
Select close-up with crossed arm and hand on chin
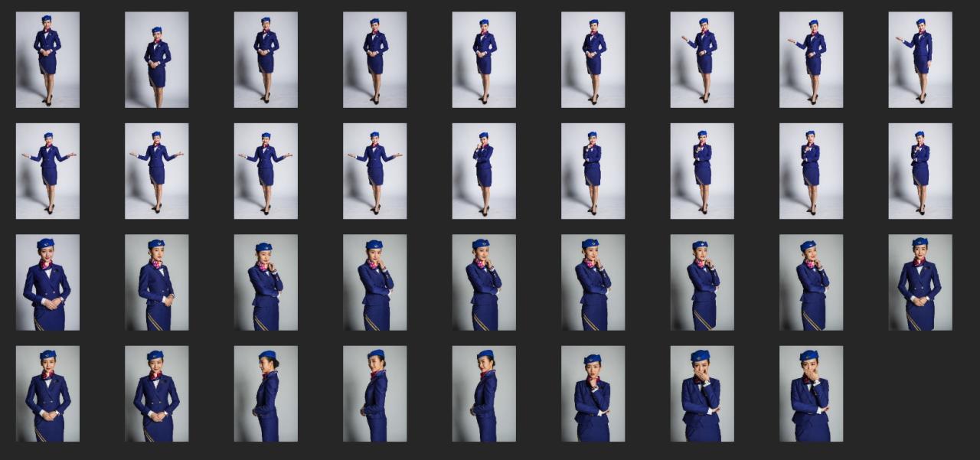pyautogui.click(x=593, y=394)
